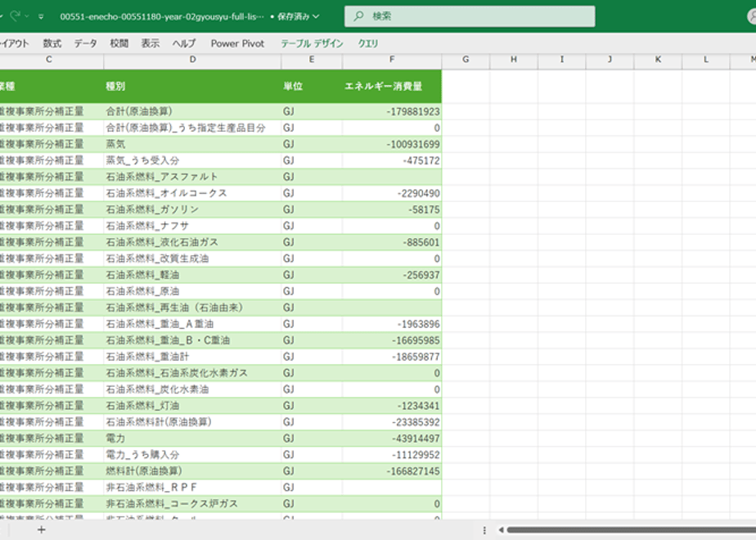Select the cell 合計(原油換算)_うち指定生産品目分
Screen dimensions: 756x540
(192, 128)
